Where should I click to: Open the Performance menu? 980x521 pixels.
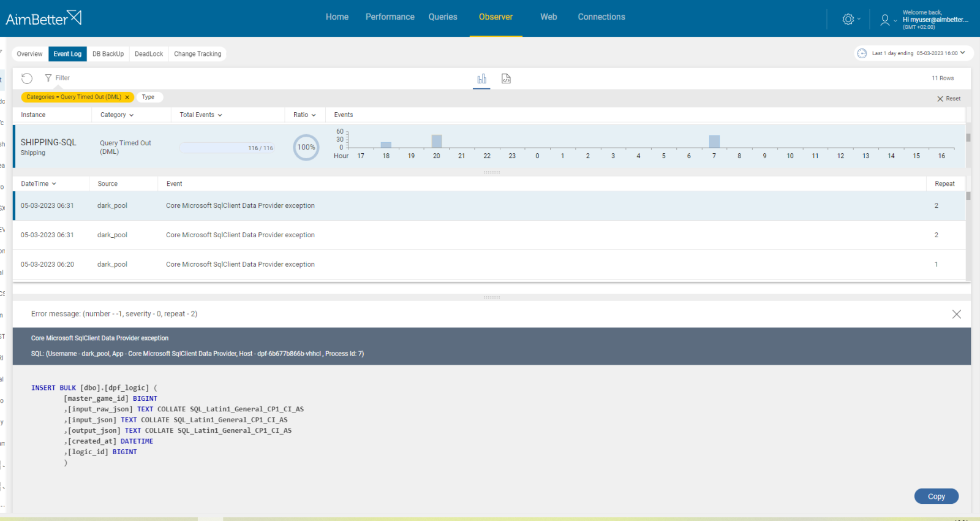click(390, 17)
